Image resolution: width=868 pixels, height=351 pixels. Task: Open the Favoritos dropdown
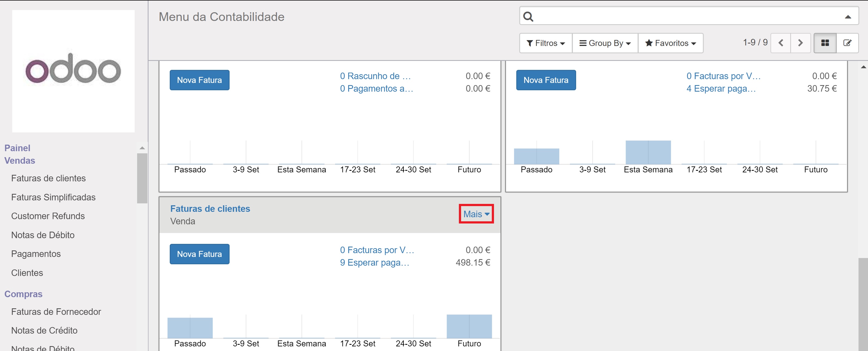pyautogui.click(x=670, y=43)
